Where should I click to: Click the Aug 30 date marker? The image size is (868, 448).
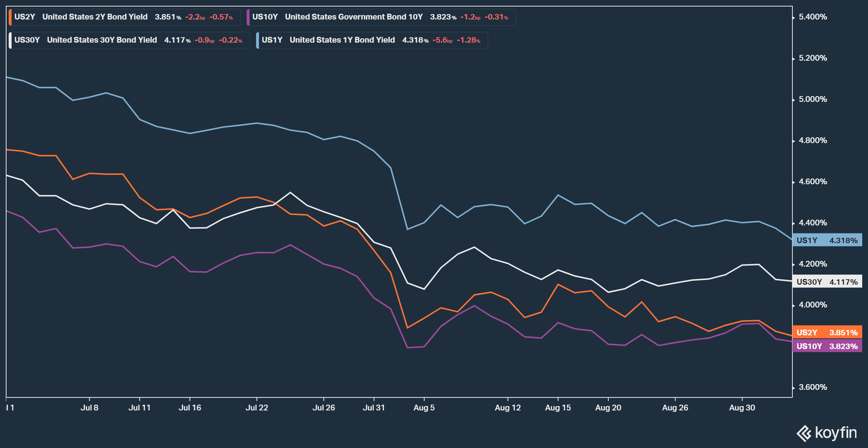click(742, 408)
